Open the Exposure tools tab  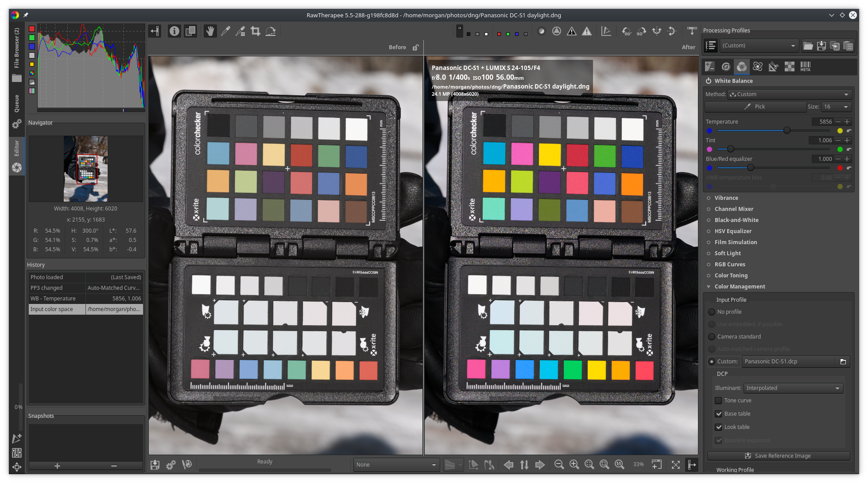tap(710, 66)
